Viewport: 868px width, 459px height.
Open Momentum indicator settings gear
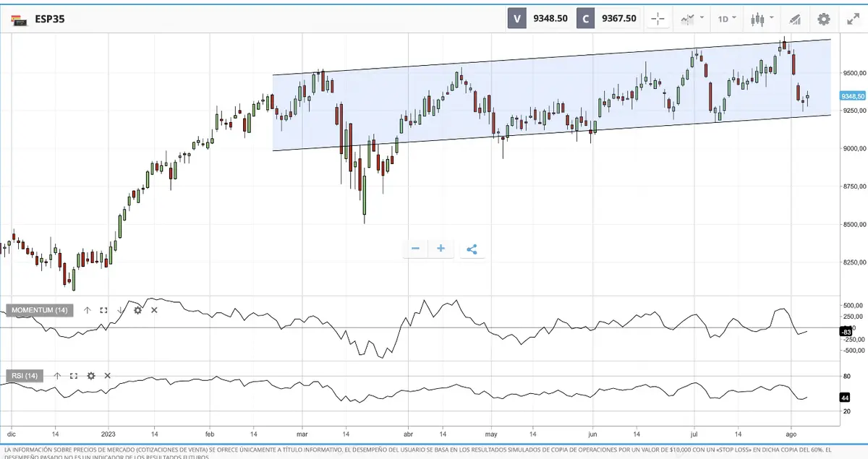point(137,310)
